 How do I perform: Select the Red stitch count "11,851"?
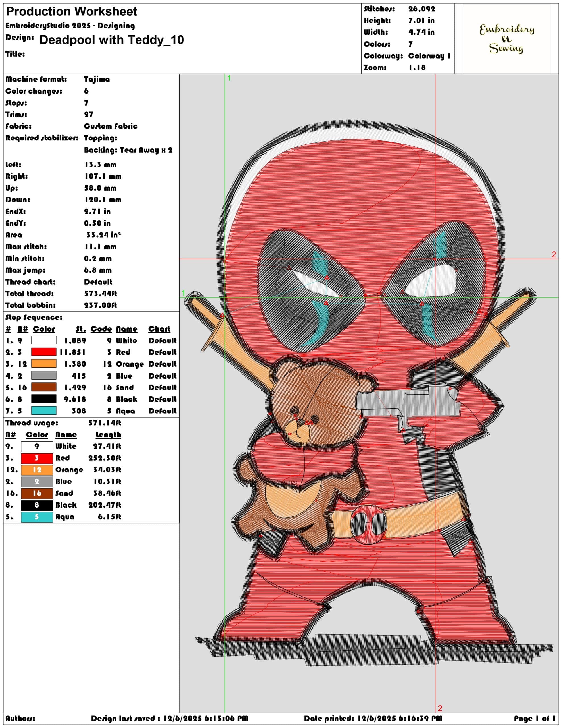coord(73,352)
